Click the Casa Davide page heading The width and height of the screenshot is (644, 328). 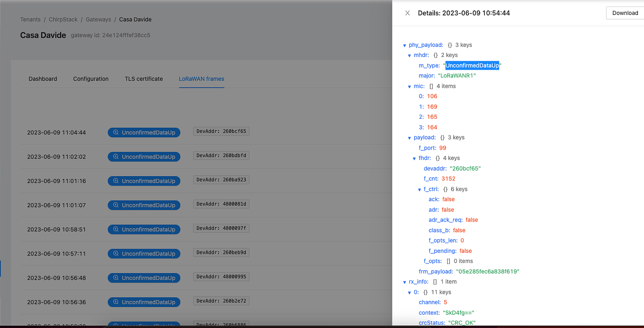click(43, 35)
